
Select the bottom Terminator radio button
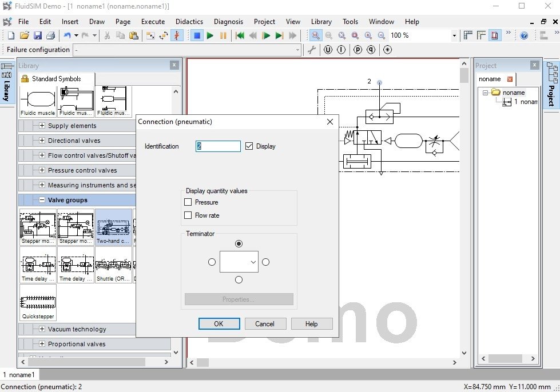pos(239,279)
